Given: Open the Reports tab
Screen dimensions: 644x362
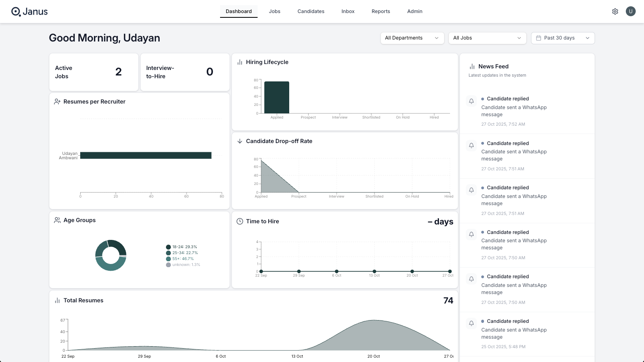Looking at the screenshot, I should [x=380, y=11].
